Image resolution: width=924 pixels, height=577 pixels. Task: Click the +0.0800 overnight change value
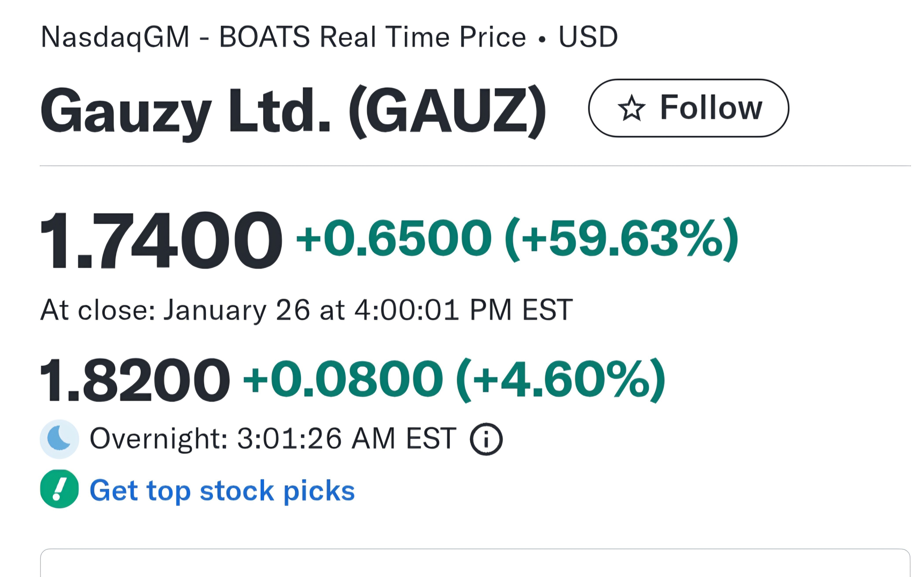343,380
